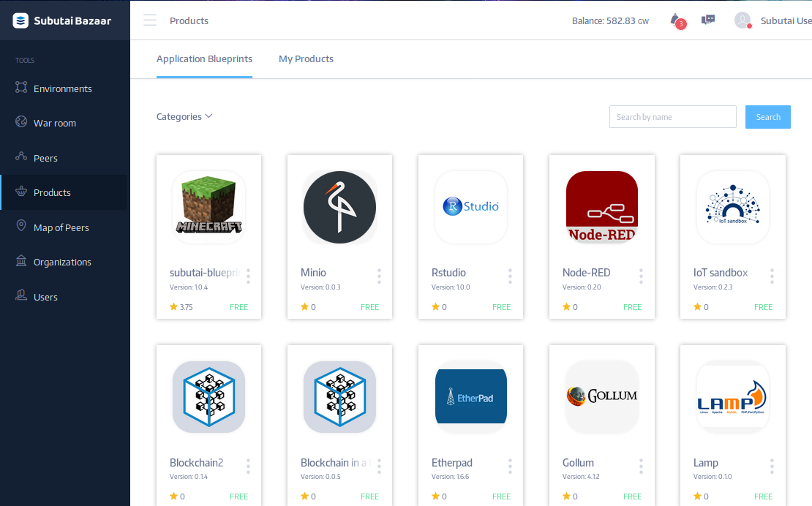
Task: Open the Minecraft blueprint thumbnail
Action: point(208,207)
